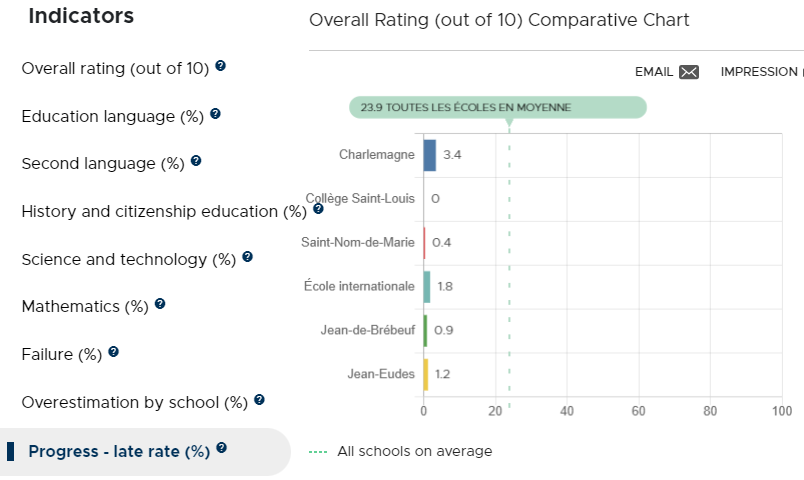Click Progress - late rate help icon
The width and height of the screenshot is (804, 480).
(222, 448)
